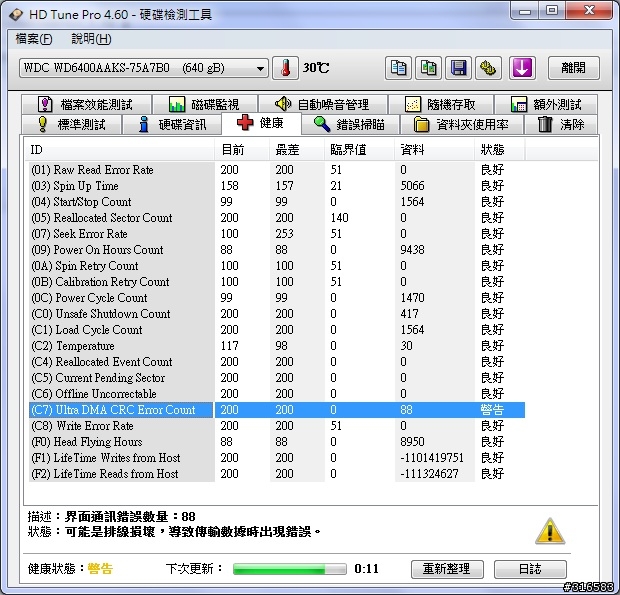Switch to the 額外測試 tab
The height and width of the screenshot is (595, 620).
pyautogui.click(x=546, y=104)
